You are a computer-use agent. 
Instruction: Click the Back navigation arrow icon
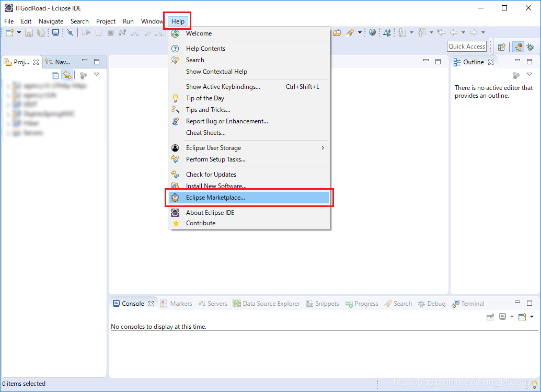(x=453, y=32)
